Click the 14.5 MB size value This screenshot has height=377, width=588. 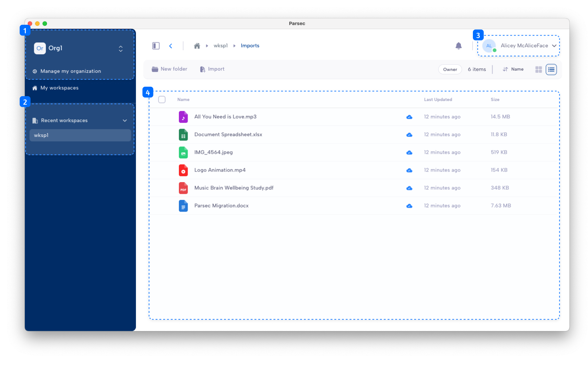point(500,117)
